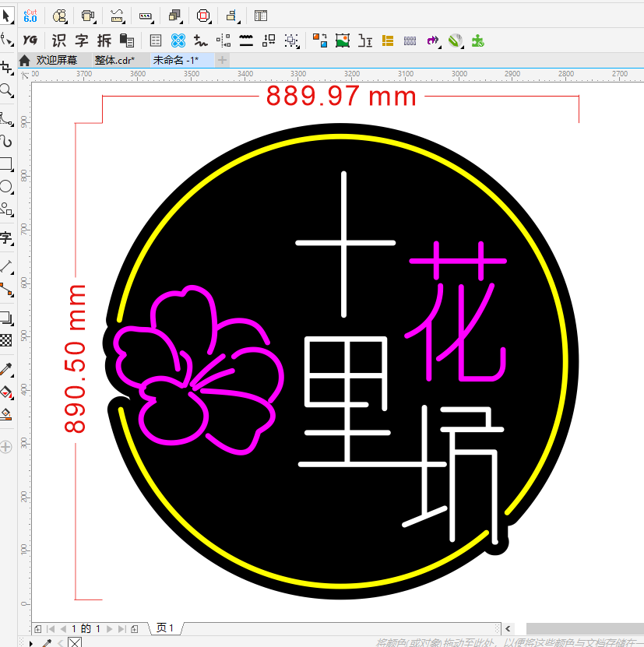Viewport: 644px width, 647px height.
Task: Select the pink flower drawing on canvas
Action: [x=199, y=369]
